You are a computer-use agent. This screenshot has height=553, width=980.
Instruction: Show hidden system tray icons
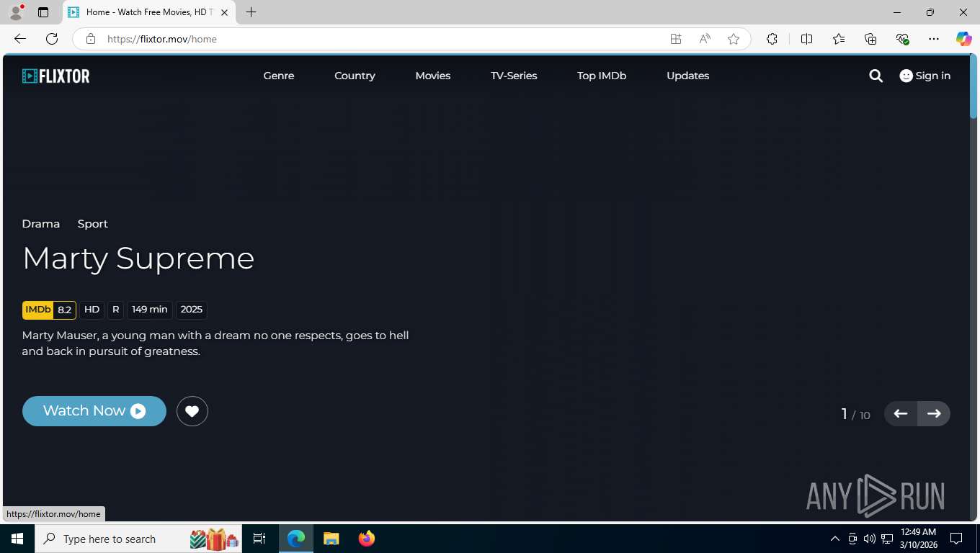pos(834,539)
